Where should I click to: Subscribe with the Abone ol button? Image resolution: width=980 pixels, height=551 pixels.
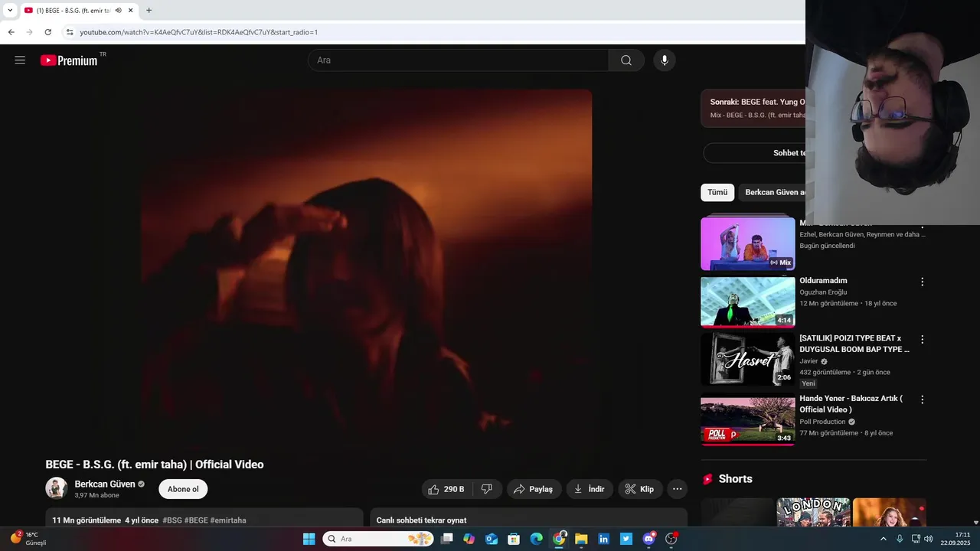183,489
